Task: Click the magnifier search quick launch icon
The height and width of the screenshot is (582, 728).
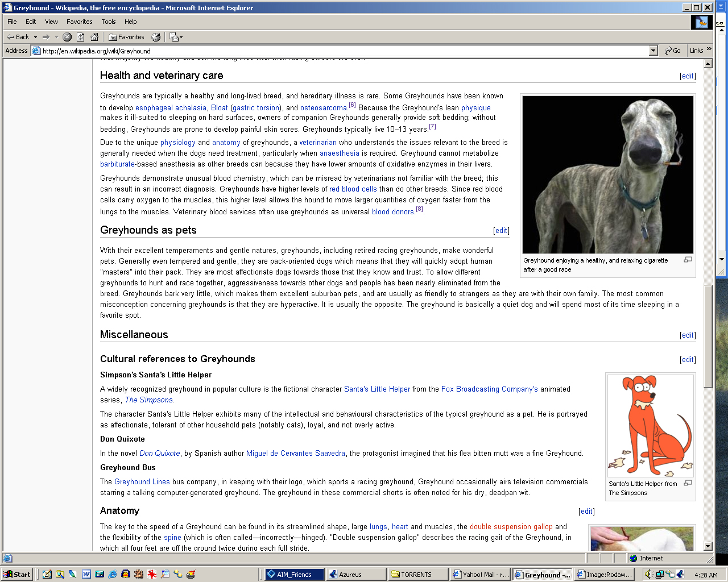Action: tap(60, 574)
